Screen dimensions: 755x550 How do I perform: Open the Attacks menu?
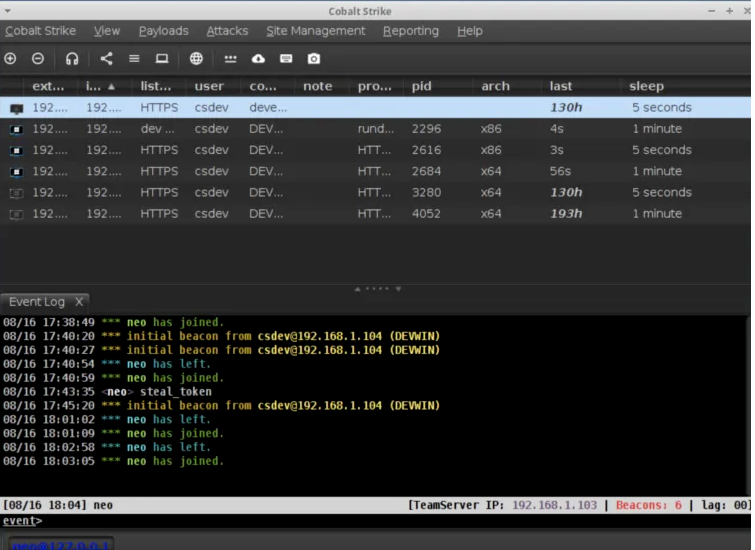pyautogui.click(x=227, y=31)
